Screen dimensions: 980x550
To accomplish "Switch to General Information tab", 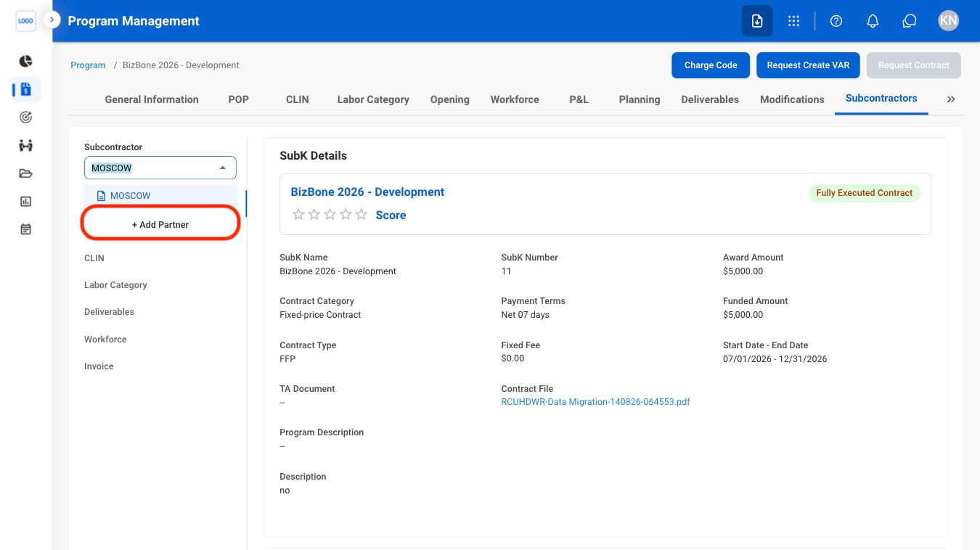I will coord(152,99).
